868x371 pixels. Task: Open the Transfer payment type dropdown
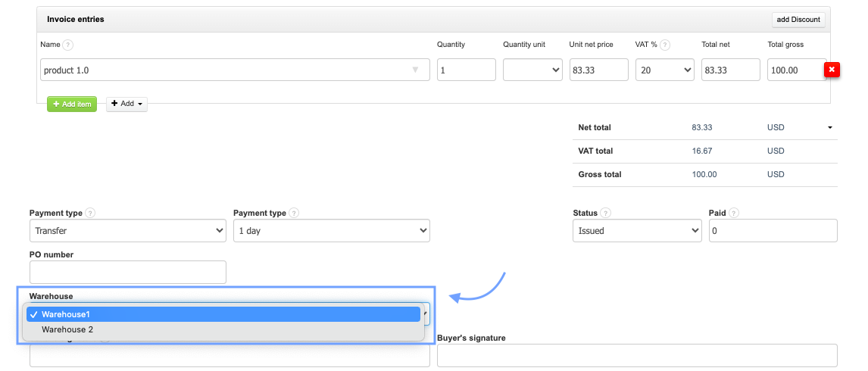[127, 231]
